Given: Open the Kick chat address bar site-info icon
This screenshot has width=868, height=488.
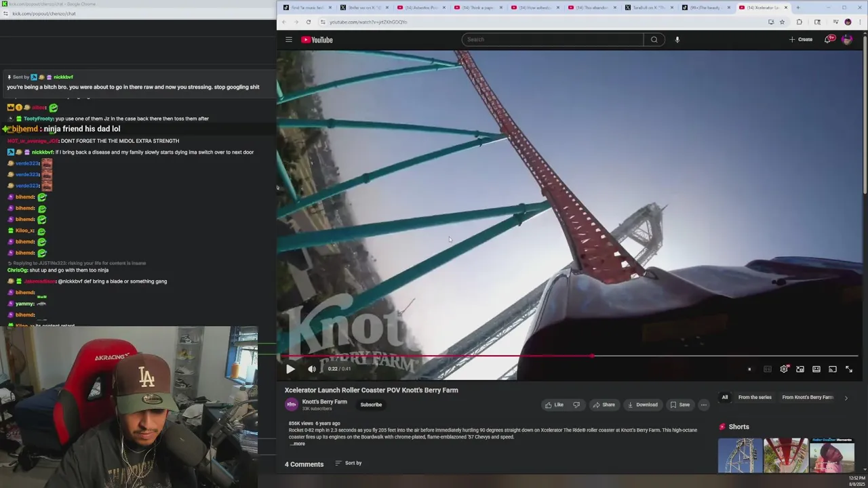Looking at the screenshot, I should (x=5, y=14).
